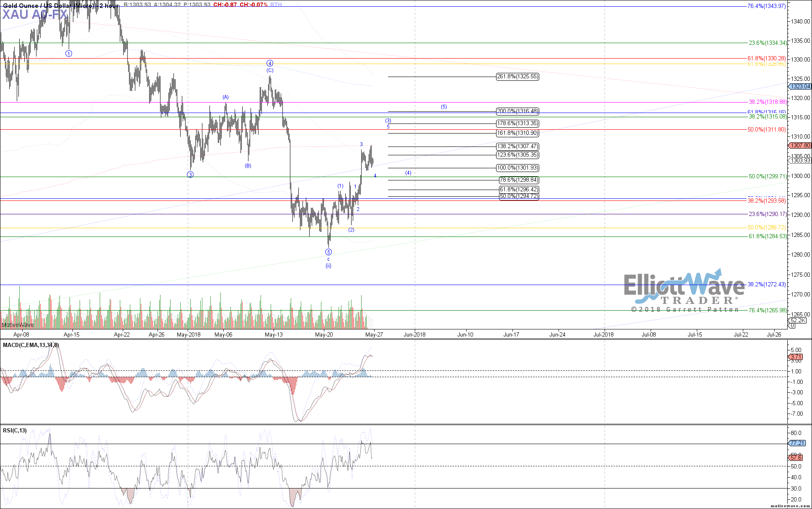Click the Jun-2018 date on time axis
812x509 pixels.
[x=414, y=334]
